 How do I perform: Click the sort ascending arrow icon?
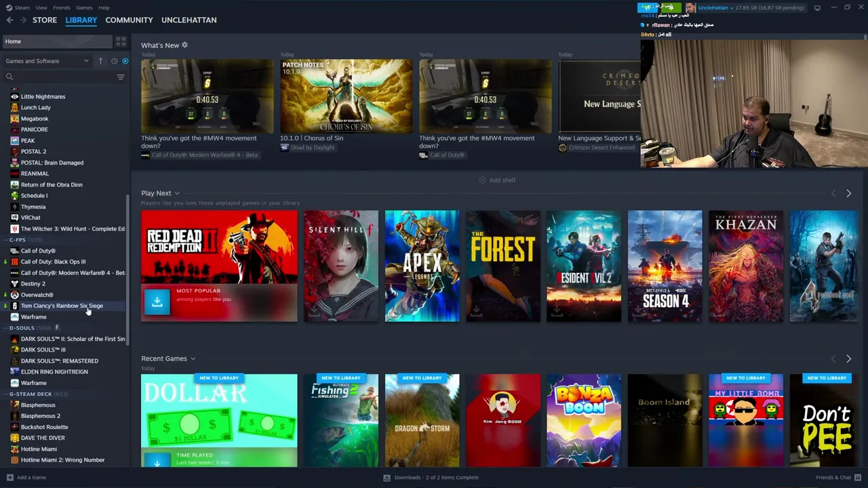click(x=100, y=61)
